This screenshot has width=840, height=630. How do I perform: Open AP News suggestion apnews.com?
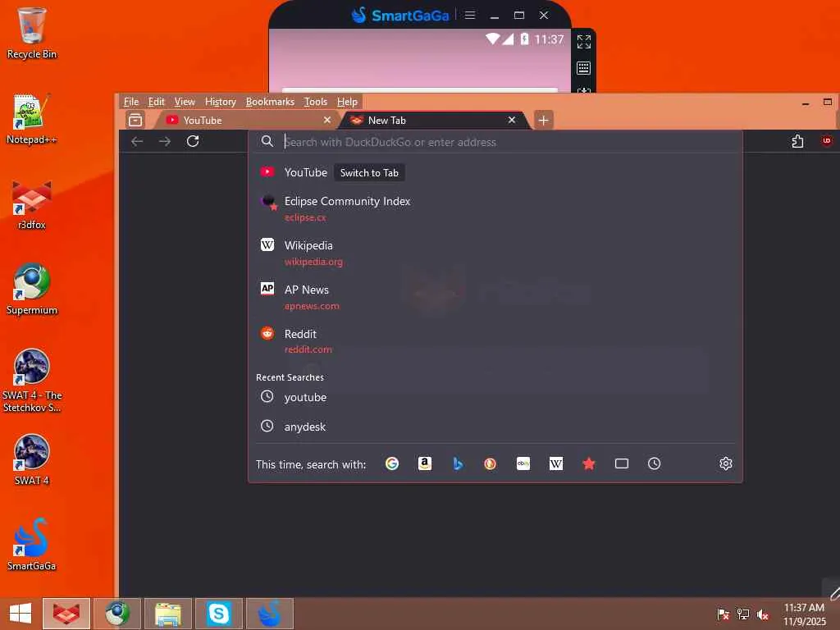coord(495,297)
